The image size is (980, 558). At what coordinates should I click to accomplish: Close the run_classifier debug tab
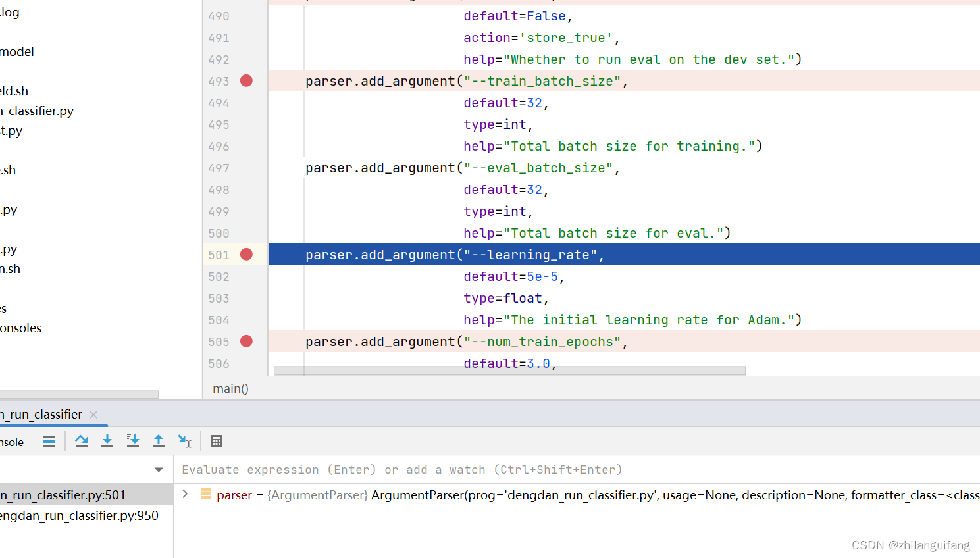point(93,415)
